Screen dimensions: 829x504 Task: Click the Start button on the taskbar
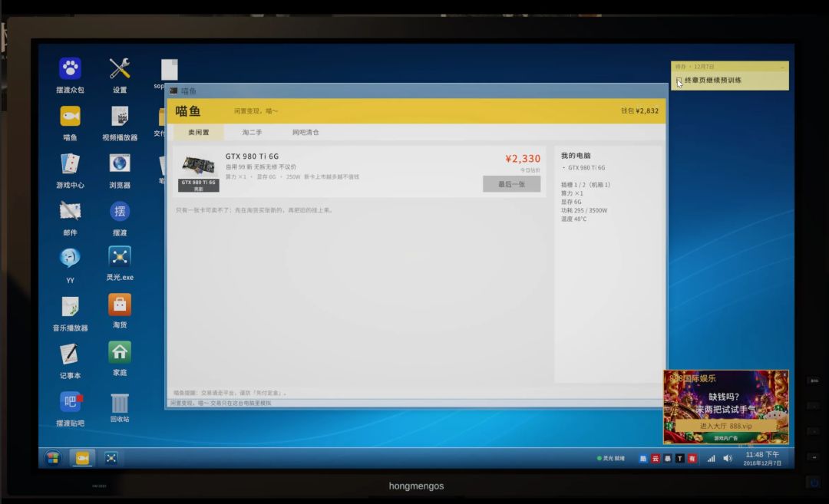pos(53,458)
